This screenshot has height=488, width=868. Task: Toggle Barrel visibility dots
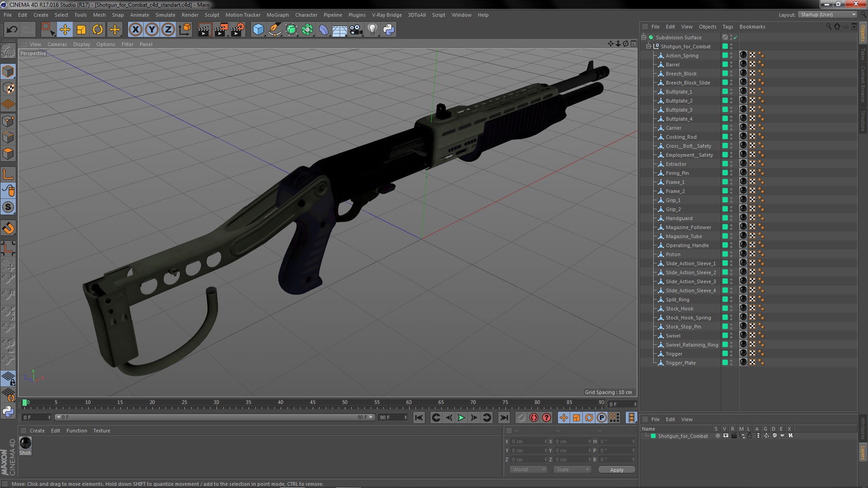[x=731, y=65]
